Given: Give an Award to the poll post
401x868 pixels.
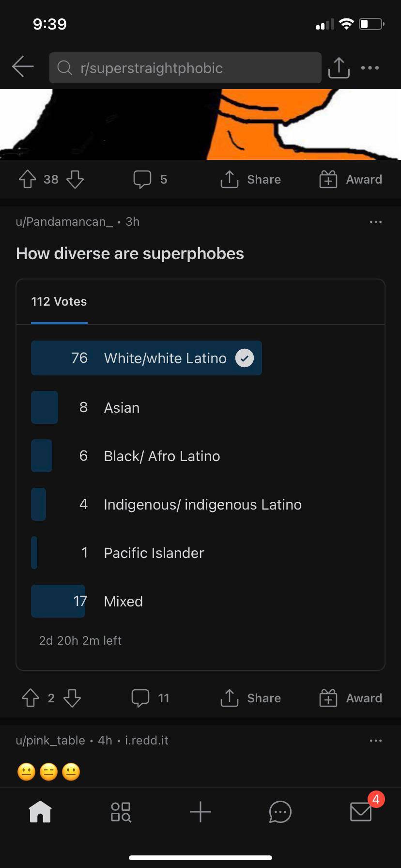Looking at the screenshot, I should 350,698.
